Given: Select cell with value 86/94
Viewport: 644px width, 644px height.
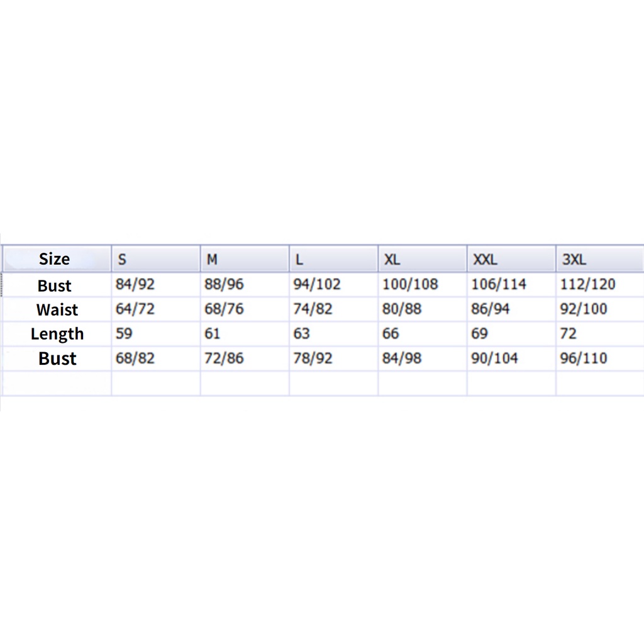Looking at the screenshot, I should (x=511, y=309).
